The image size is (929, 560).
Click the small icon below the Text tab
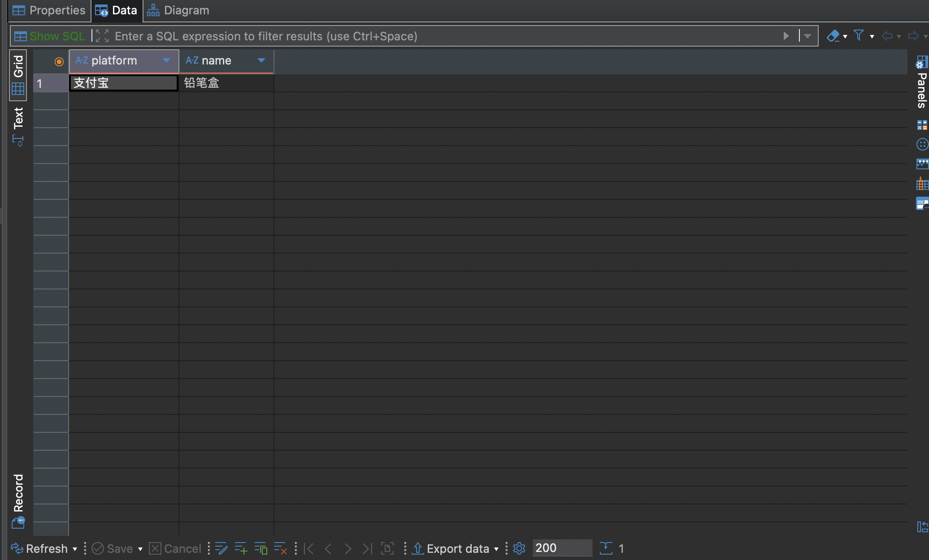pos(18,141)
